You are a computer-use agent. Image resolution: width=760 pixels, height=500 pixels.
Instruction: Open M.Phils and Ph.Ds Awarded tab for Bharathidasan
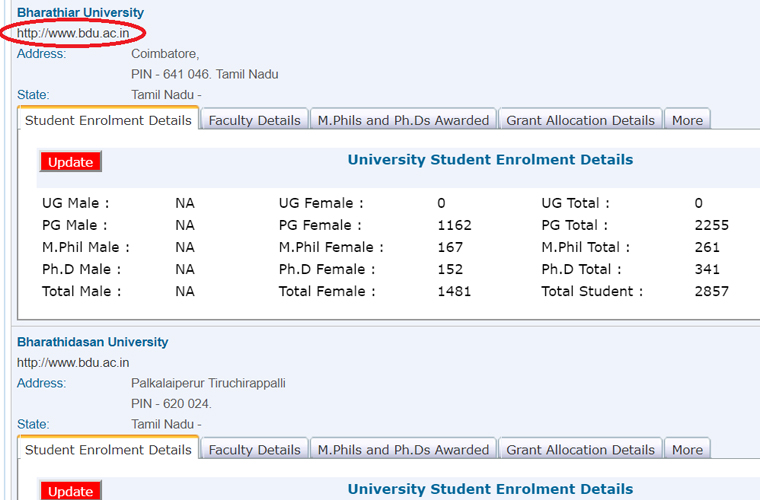[x=403, y=449]
